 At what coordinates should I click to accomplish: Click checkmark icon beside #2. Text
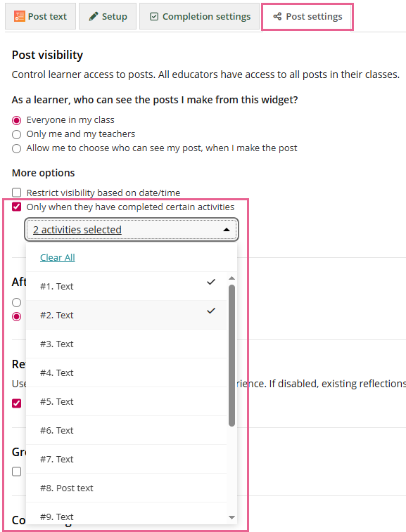[211, 311]
